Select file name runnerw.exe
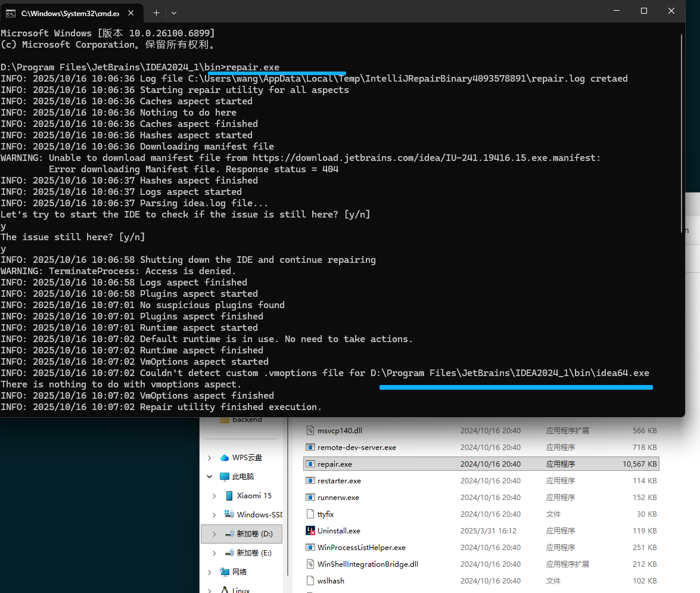The height and width of the screenshot is (593, 700). (x=338, y=497)
